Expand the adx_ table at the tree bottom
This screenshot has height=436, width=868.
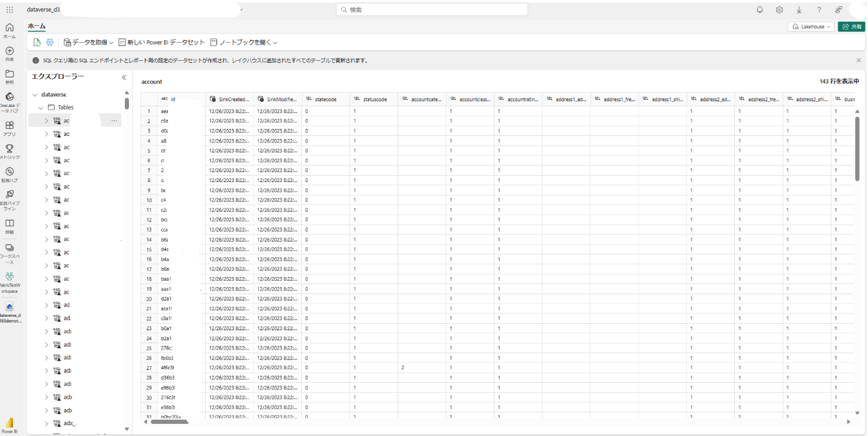pos(46,423)
